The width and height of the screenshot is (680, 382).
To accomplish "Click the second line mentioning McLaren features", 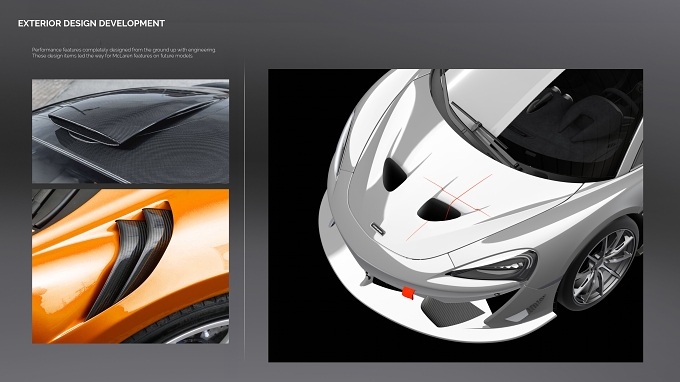I will tap(112, 56).
